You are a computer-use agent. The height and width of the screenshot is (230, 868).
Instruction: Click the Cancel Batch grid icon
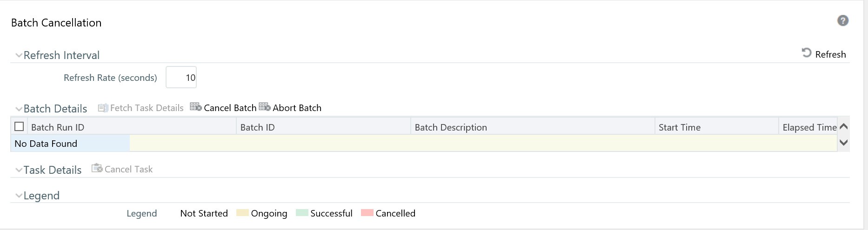pyautogui.click(x=196, y=107)
